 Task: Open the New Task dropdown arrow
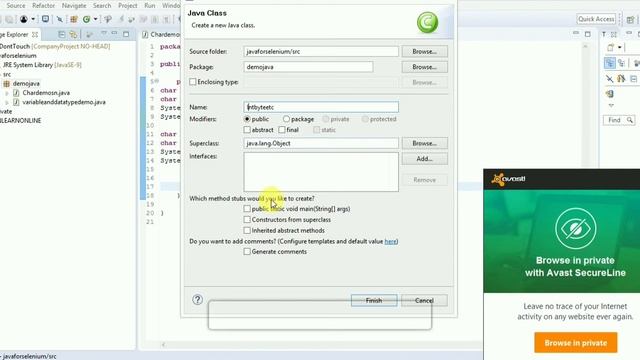(x=620, y=47)
